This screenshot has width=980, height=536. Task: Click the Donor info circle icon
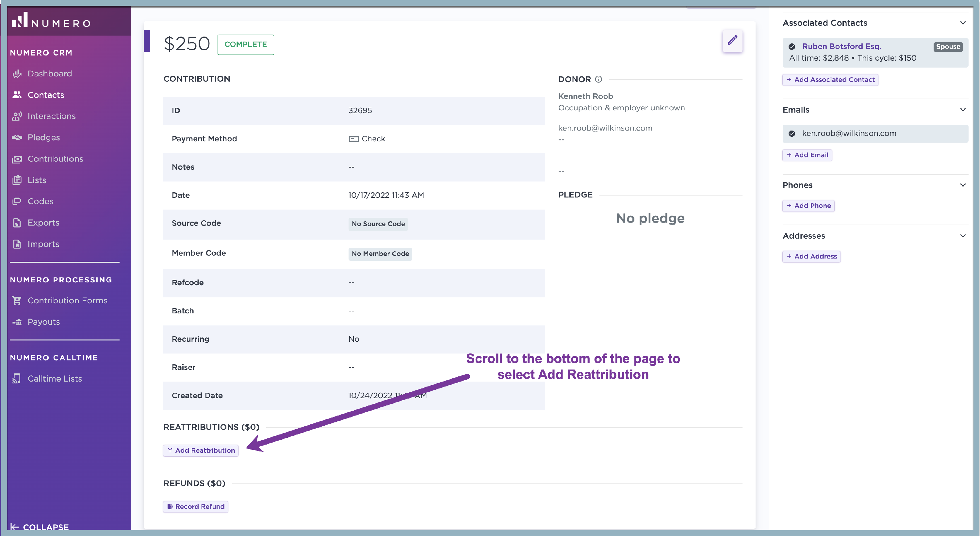pos(598,79)
